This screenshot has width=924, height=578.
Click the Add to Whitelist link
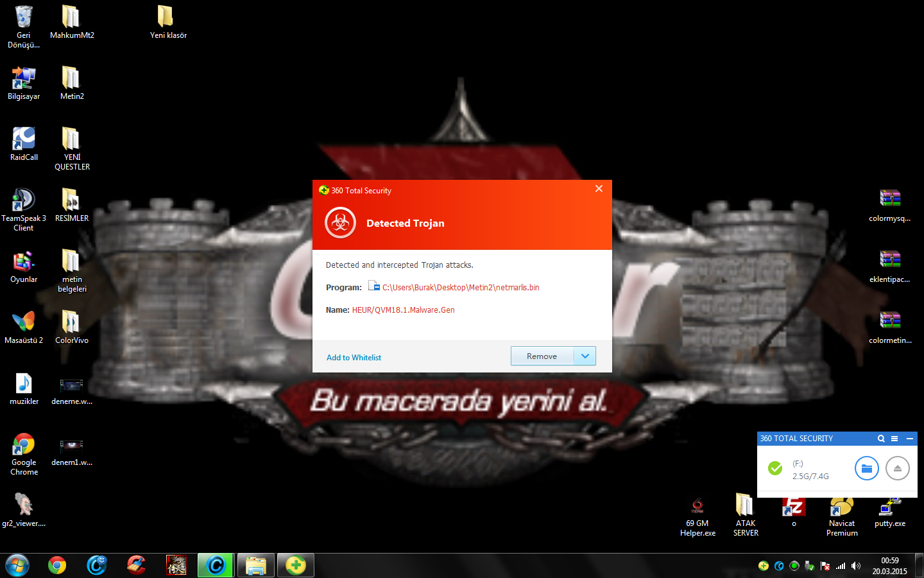[x=354, y=358]
